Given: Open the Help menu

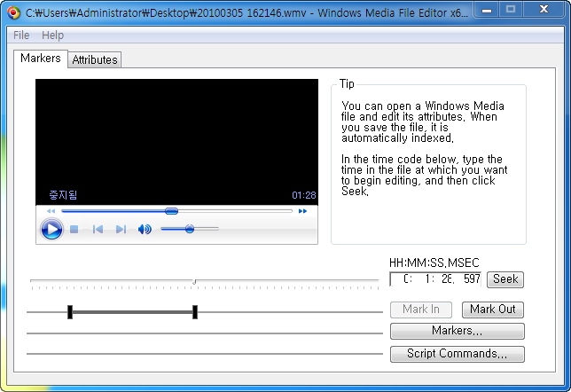Looking at the screenshot, I should (x=52, y=35).
